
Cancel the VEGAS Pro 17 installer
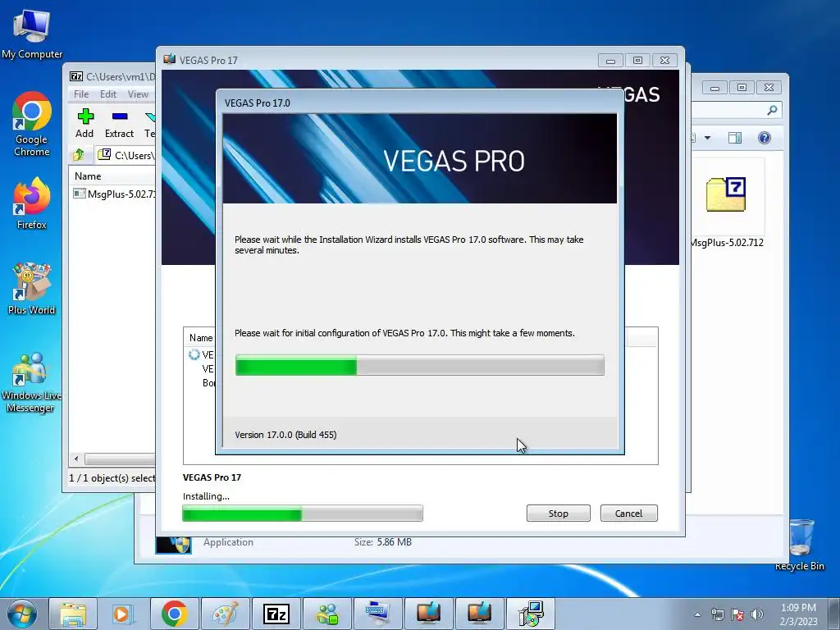tap(628, 514)
